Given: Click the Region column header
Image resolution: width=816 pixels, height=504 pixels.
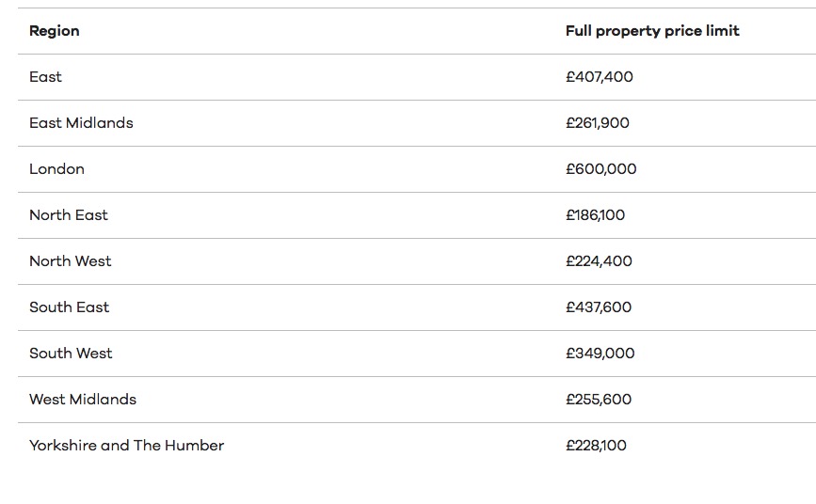Looking at the screenshot, I should (x=55, y=31).
